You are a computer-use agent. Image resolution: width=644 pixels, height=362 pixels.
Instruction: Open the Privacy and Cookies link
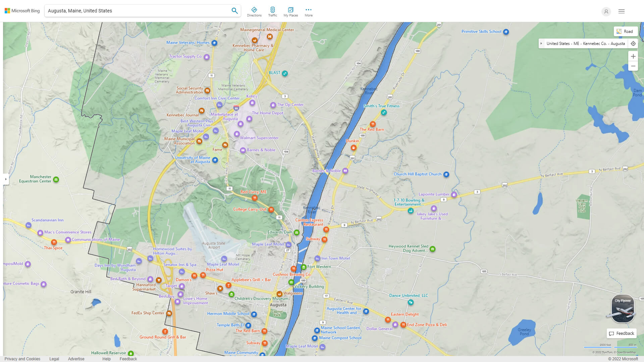pos(22,359)
